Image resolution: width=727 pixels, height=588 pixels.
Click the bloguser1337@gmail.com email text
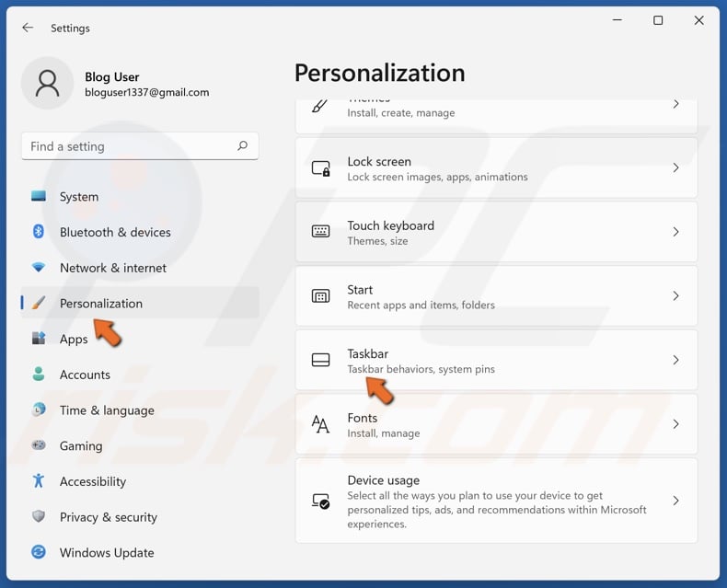[x=147, y=92]
